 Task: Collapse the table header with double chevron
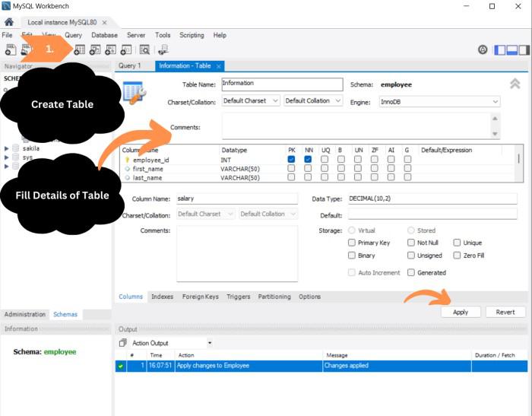coord(515,84)
